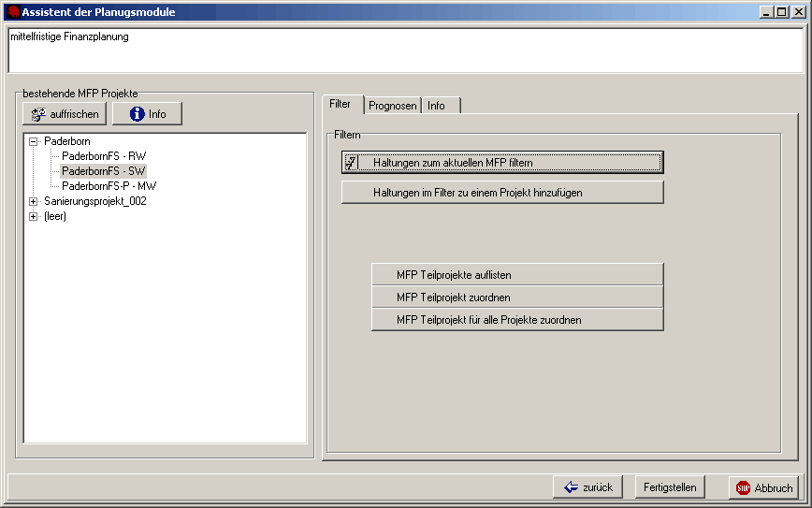Click the red stop sign Abbruch icon
Image resolution: width=812 pixels, height=508 pixels.
(x=743, y=487)
